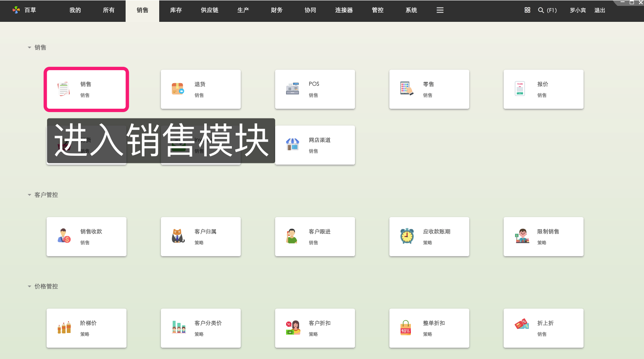Open the 整单折扣 shopping bag icon
The height and width of the screenshot is (359, 644).
click(x=405, y=328)
